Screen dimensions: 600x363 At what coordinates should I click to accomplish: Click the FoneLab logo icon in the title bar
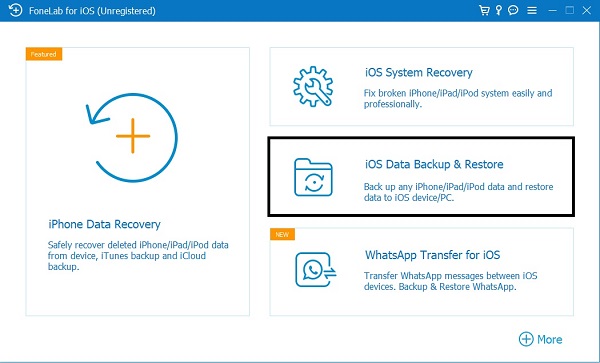pyautogui.click(x=15, y=10)
